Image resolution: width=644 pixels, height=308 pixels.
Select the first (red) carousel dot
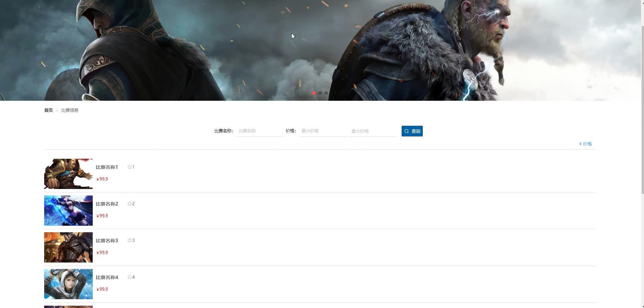[314, 93]
